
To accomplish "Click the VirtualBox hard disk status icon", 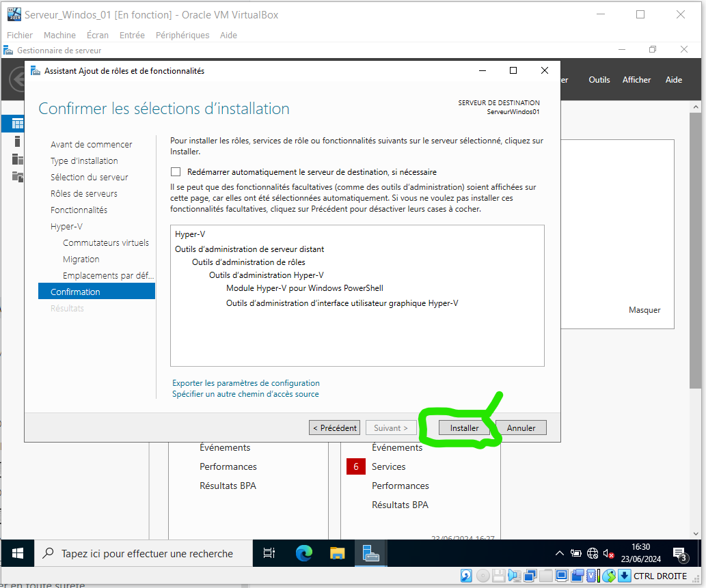I will pos(466,576).
